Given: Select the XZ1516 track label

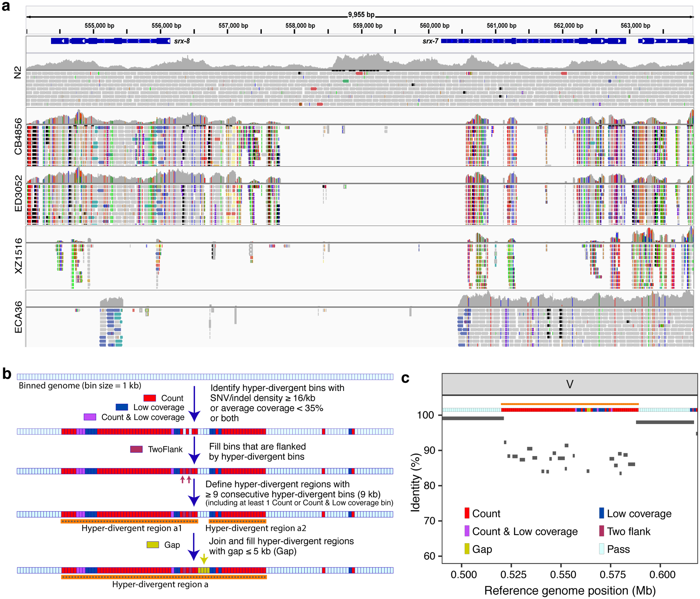Looking at the screenshot, I should tap(17, 256).
